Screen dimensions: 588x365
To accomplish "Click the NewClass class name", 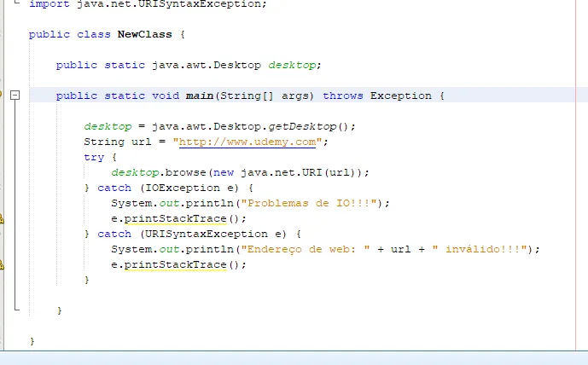I will point(145,34).
